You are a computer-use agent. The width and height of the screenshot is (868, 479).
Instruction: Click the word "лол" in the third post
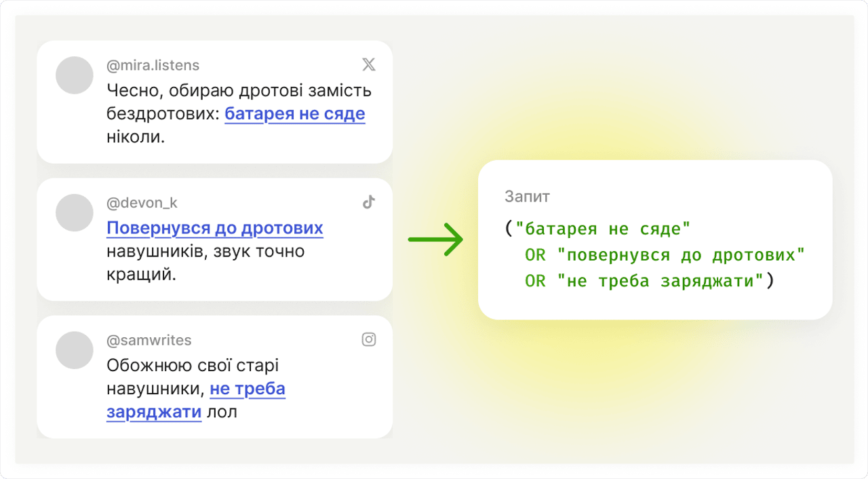pos(223,412)
